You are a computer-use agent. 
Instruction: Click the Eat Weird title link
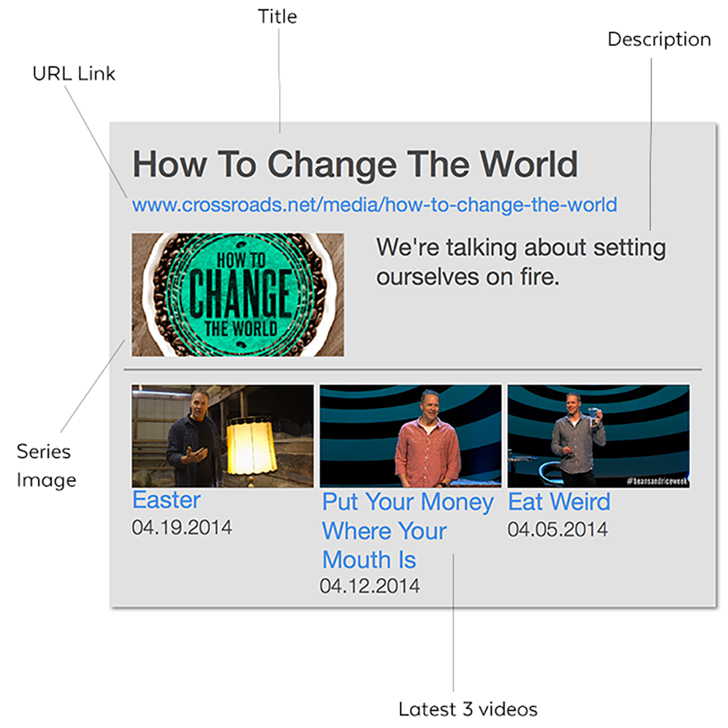click(559, 502)
